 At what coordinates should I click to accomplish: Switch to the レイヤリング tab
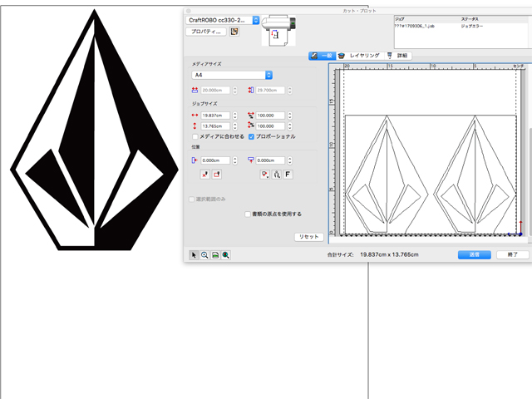coord(360,56)
